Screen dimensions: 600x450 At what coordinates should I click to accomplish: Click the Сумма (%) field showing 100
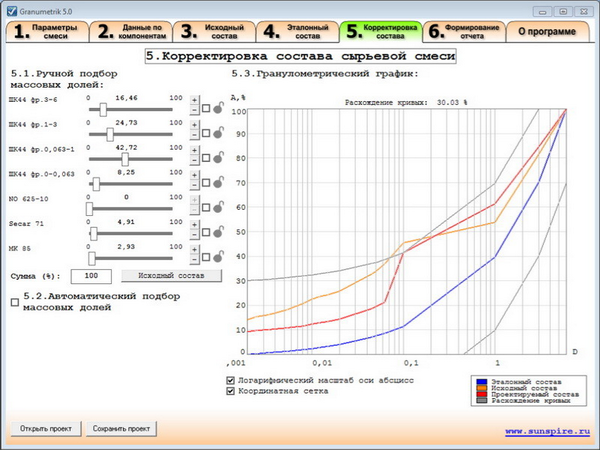91,276
